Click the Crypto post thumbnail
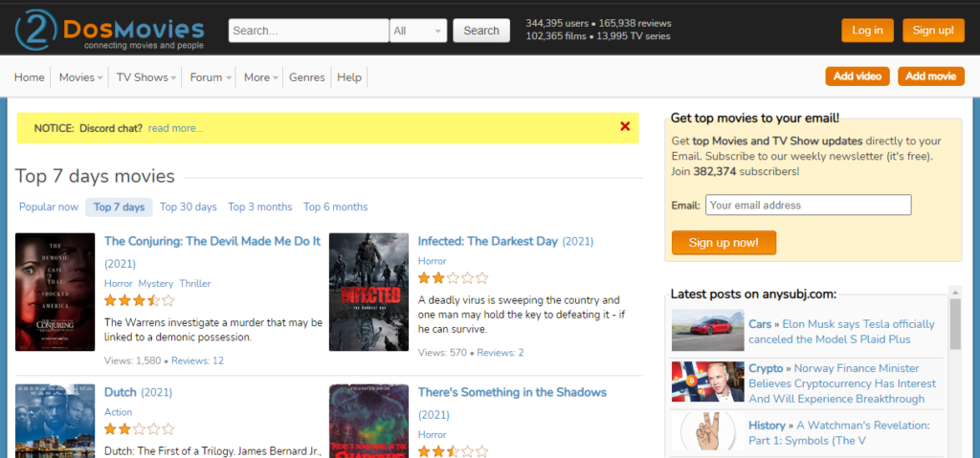Viewport: 980px width, 458px height. 708,382
